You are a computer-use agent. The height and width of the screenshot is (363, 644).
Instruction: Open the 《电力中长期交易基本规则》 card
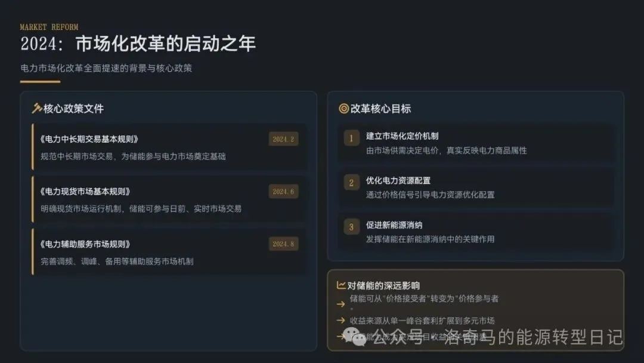coord(169,147)
